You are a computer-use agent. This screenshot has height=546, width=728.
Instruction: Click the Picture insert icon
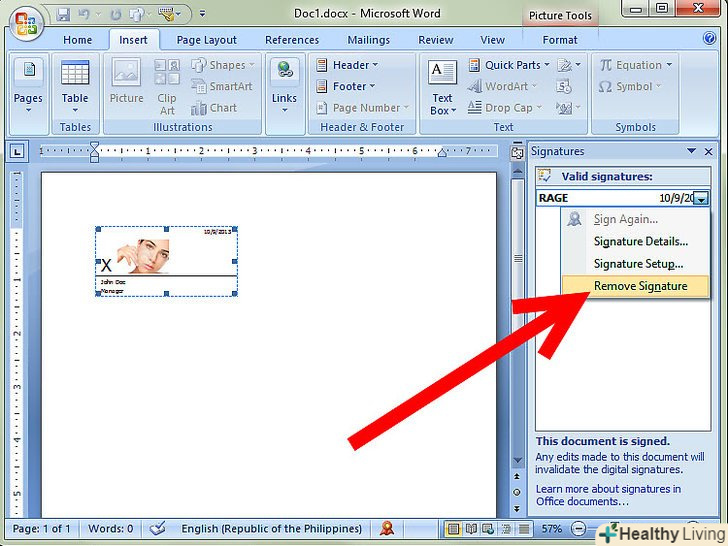[126, 81]
